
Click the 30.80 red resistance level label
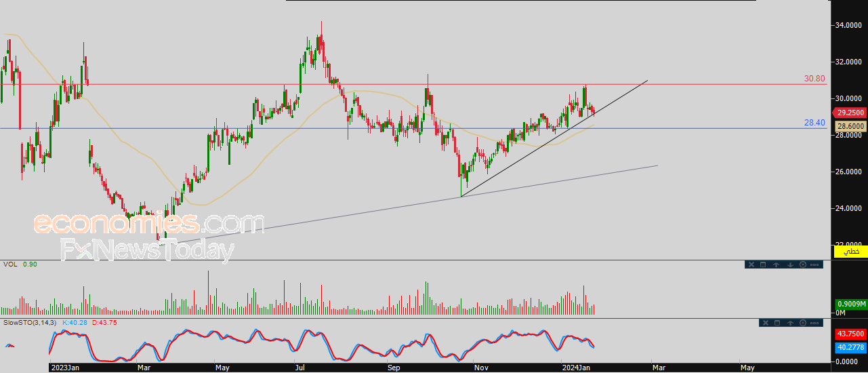click(x=814, y=79)
